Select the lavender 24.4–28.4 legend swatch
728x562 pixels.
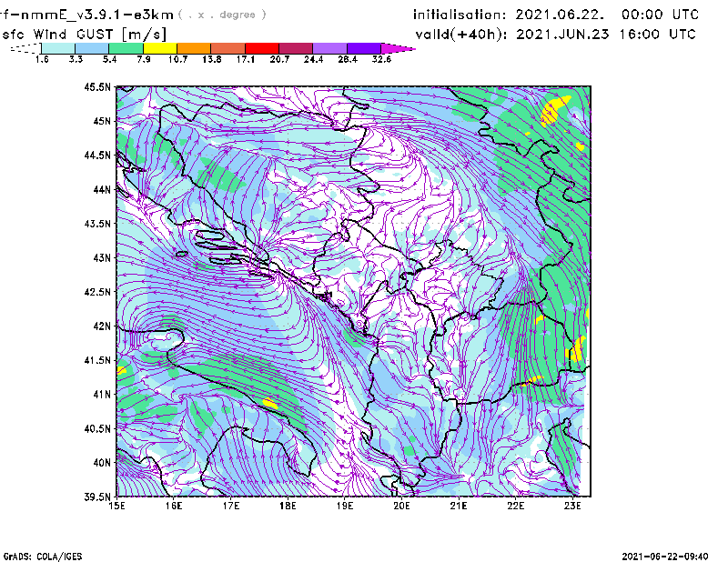tap(330, 48)
